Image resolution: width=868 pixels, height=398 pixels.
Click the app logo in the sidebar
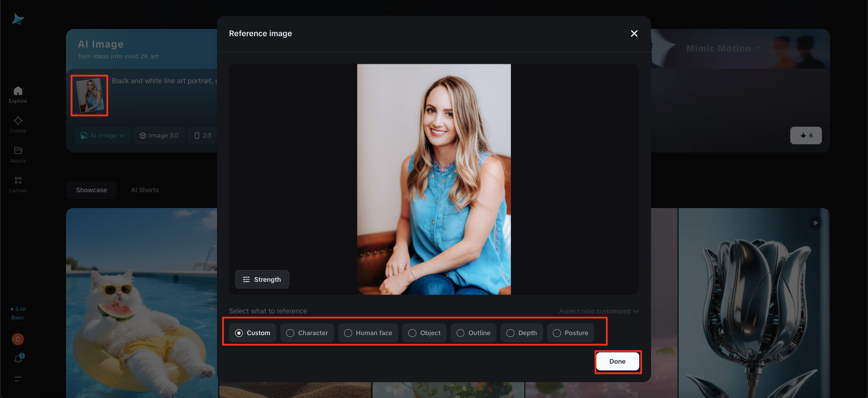click(18, 19)
